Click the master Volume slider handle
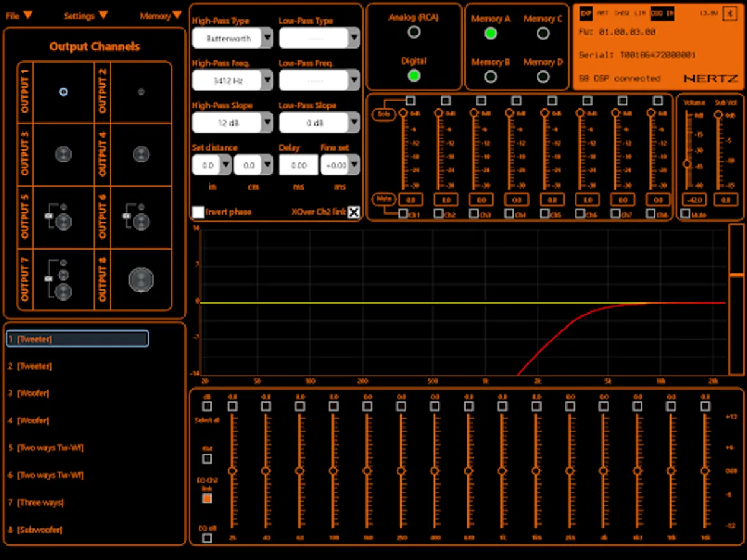 (x=687, y=164)
